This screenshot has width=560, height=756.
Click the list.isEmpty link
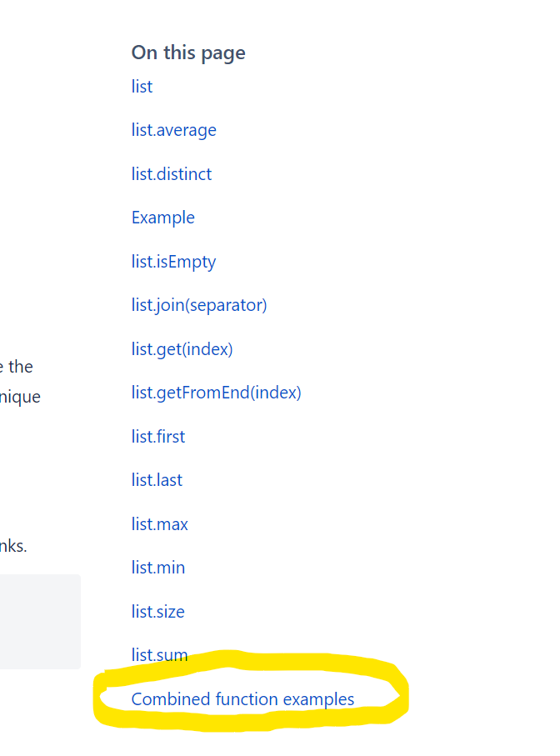(x=173, y=262)
